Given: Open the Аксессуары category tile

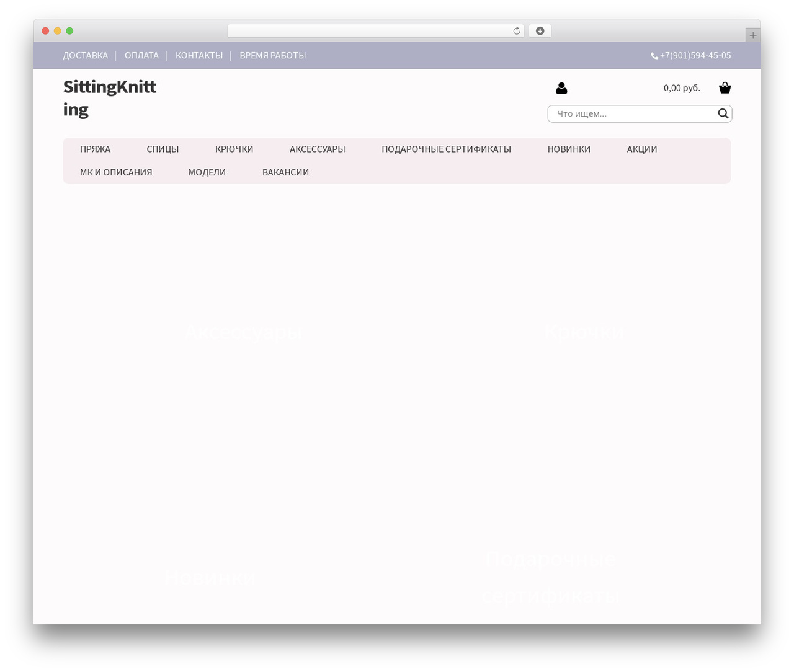Looking at the screenshot, I should coord(244,332).
